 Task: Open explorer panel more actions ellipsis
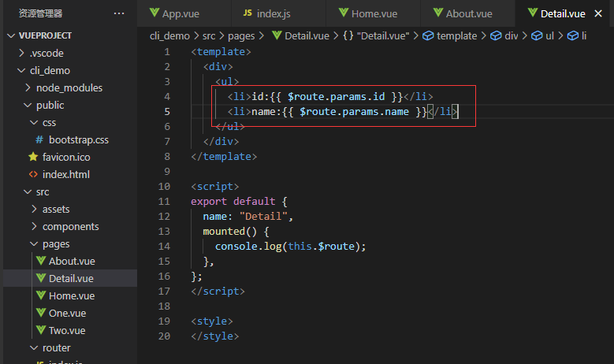click(119, 13)
